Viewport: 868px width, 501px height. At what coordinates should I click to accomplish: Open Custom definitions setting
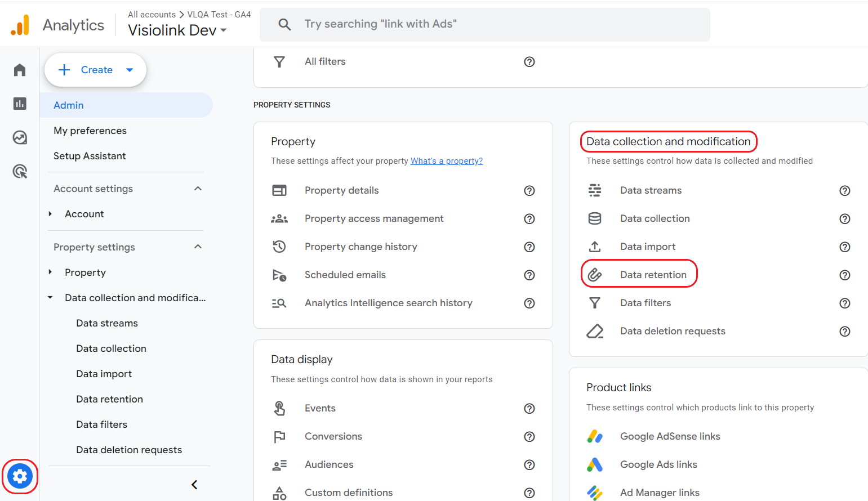[349, 493]
